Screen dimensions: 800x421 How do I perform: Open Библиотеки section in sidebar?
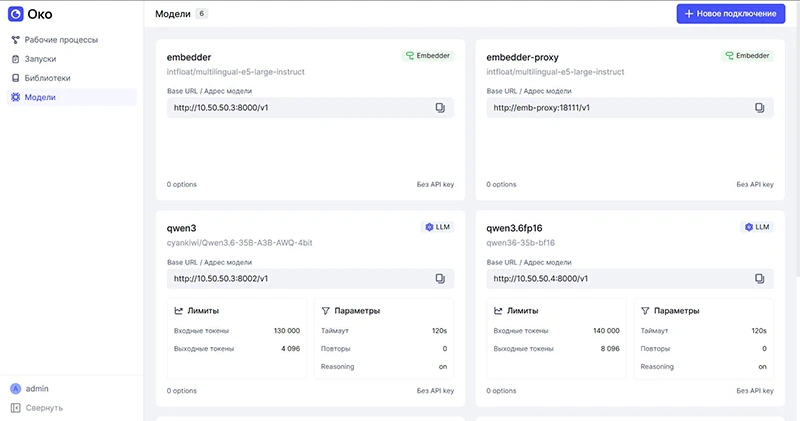tap(71, 78)
